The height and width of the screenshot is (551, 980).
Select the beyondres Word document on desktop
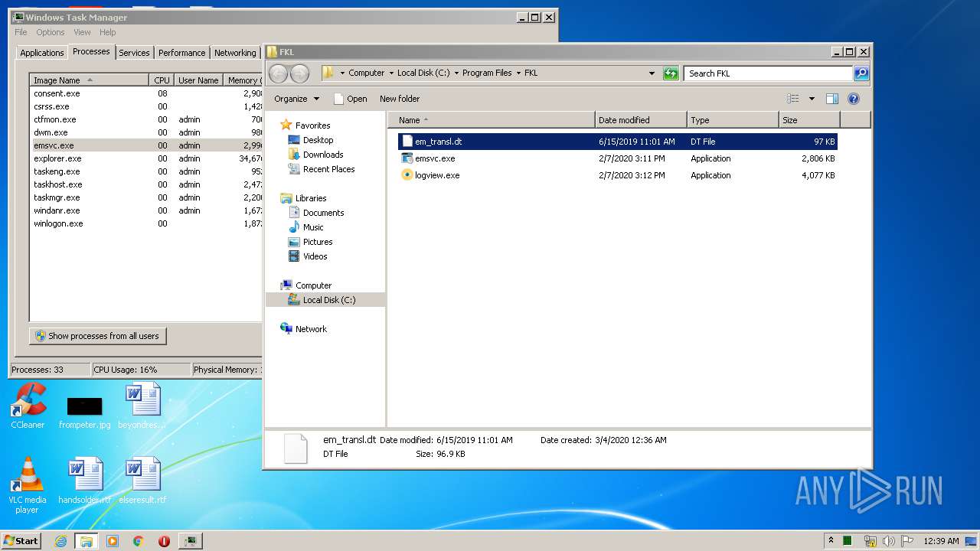[142, 406]
